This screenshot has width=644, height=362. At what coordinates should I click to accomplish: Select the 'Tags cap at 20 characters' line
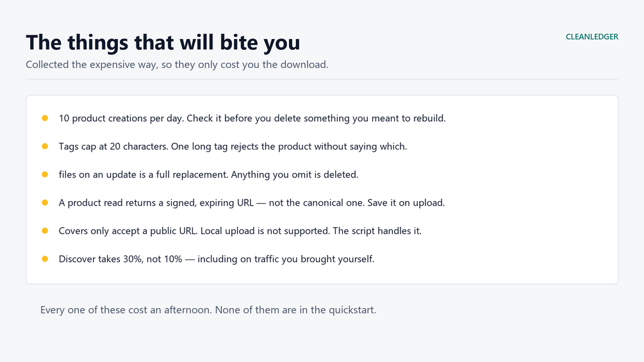(x=233, y=147)
